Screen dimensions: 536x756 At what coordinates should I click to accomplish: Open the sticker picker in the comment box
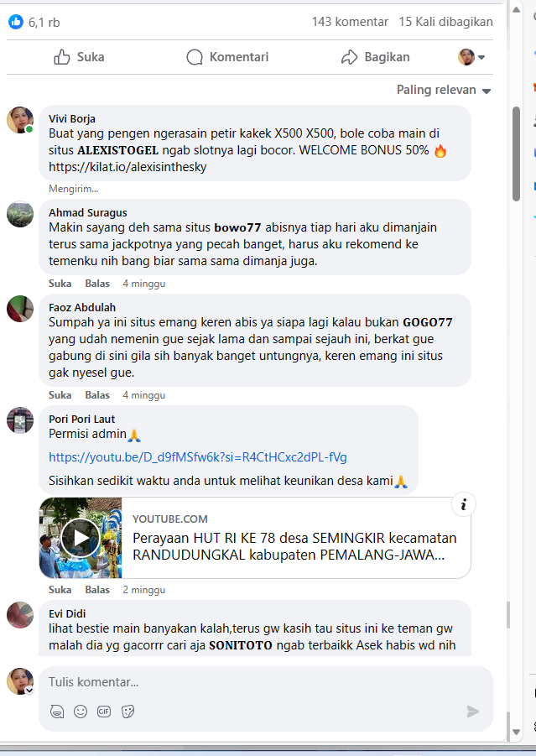(127, 712)
